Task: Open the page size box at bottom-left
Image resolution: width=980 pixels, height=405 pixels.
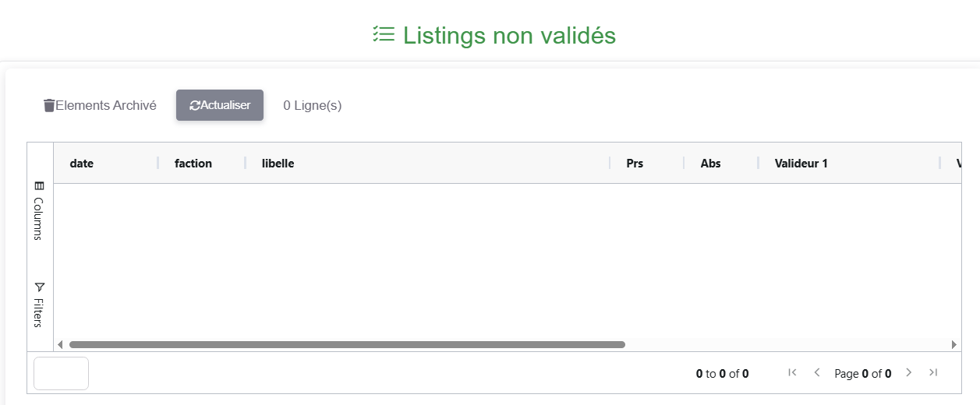Action: click(61, 373)
